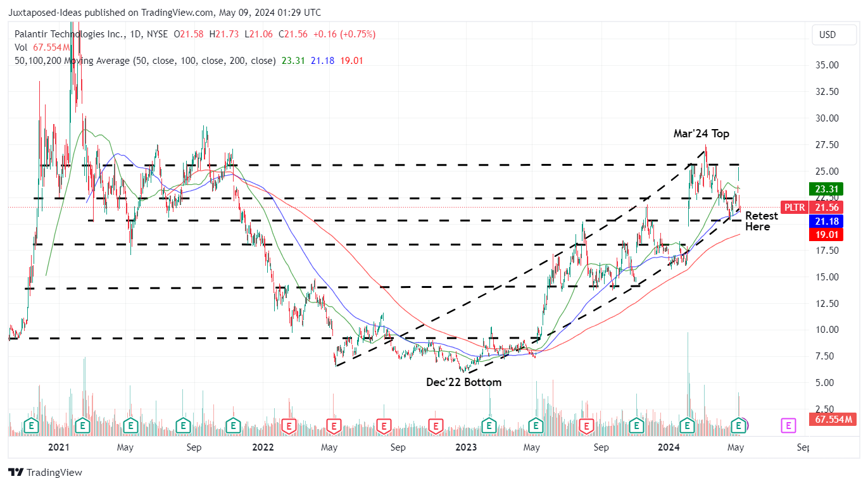Viewport: 868px width, 486px height.
Task: Select the Retest Here annotation
Action: [x=762, y=221]
